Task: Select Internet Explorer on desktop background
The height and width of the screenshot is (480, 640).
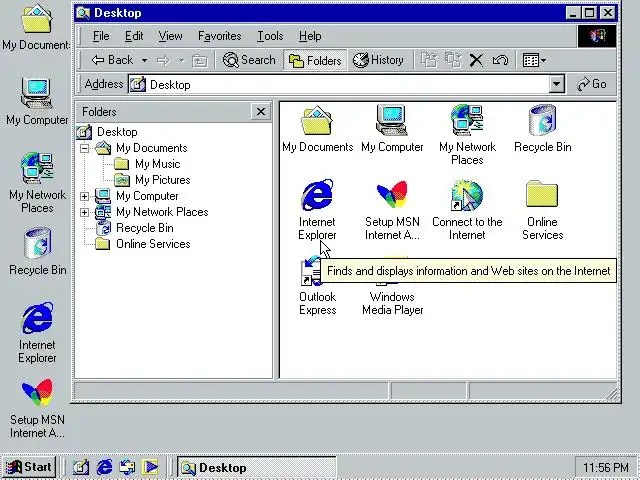Action: coord(37,333)
